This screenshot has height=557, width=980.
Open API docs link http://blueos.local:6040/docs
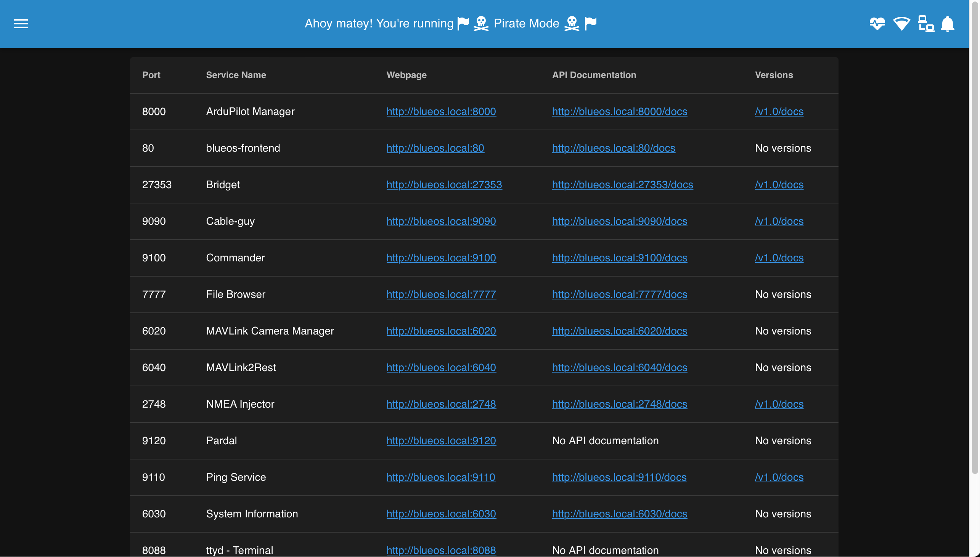click(x=619, y=367)
